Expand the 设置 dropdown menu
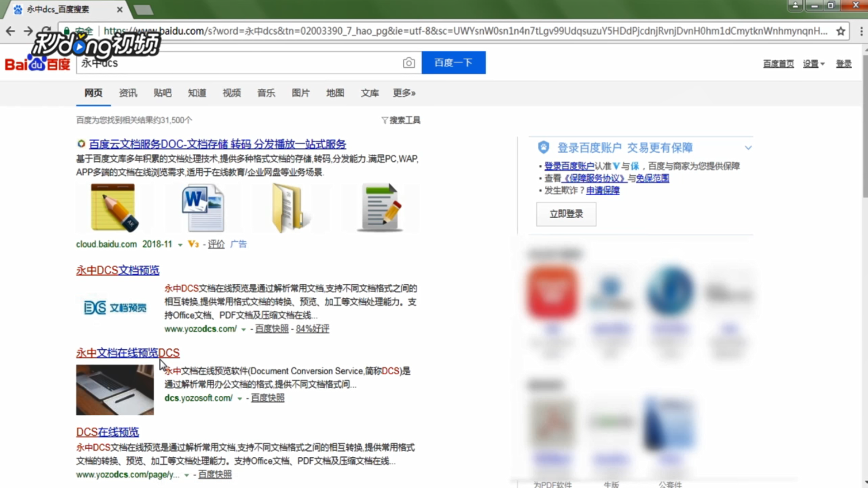This screenshot has height=488, width=868. [x=814, y=64]
